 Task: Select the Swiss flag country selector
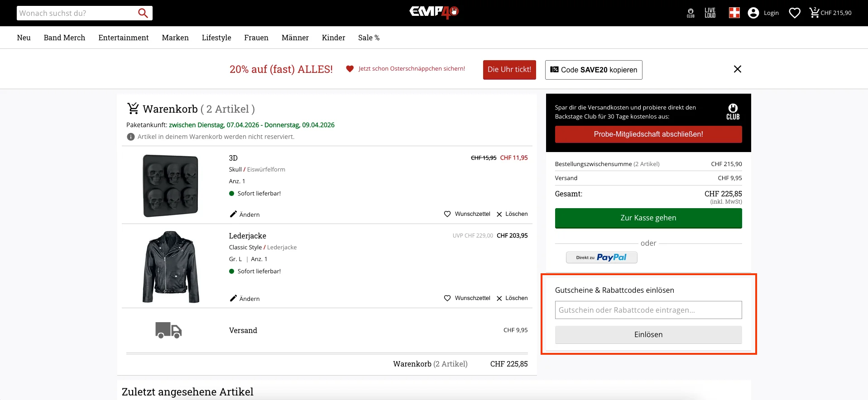tap(734, 13)
